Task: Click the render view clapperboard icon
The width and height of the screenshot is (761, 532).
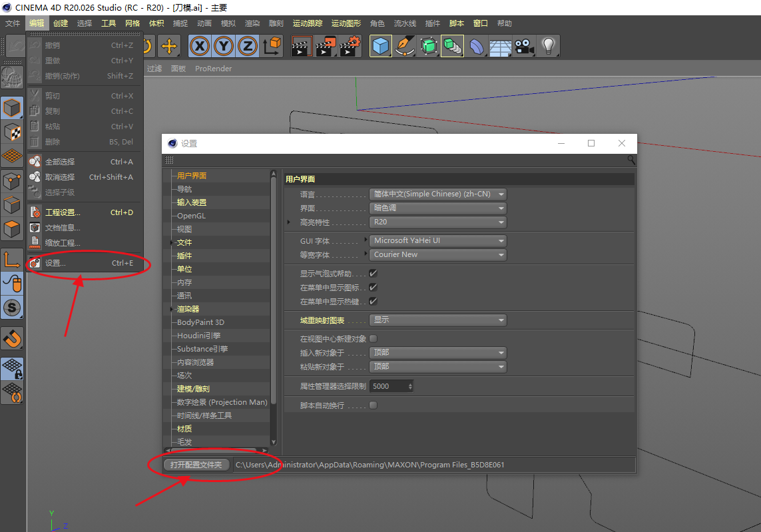Action: (x=302, y=46)
